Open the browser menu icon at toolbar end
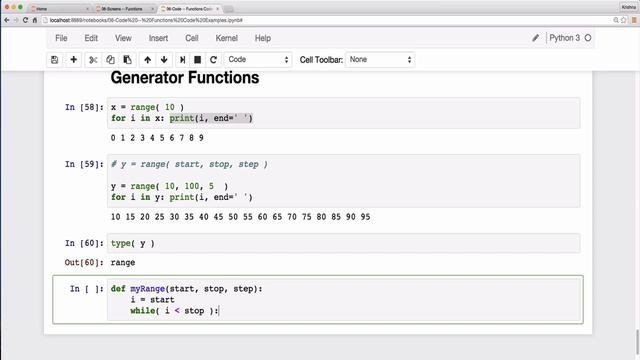640x360 pixels. point(634,20)
